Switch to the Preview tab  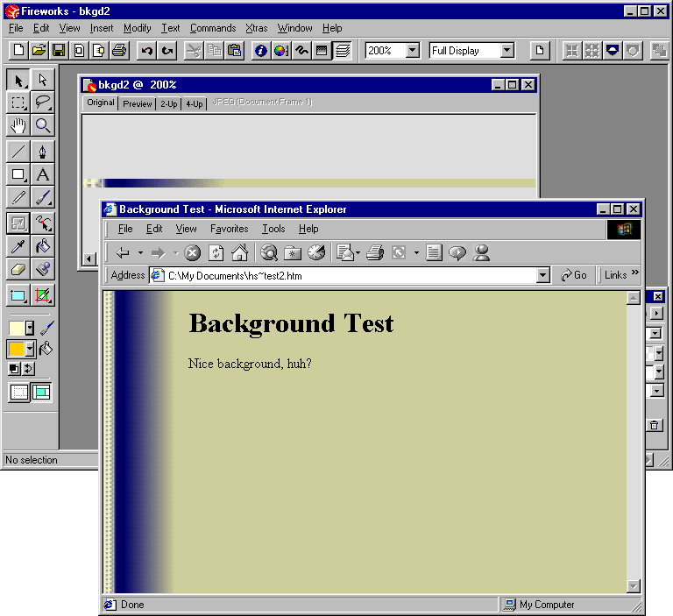tap(137, 103)
